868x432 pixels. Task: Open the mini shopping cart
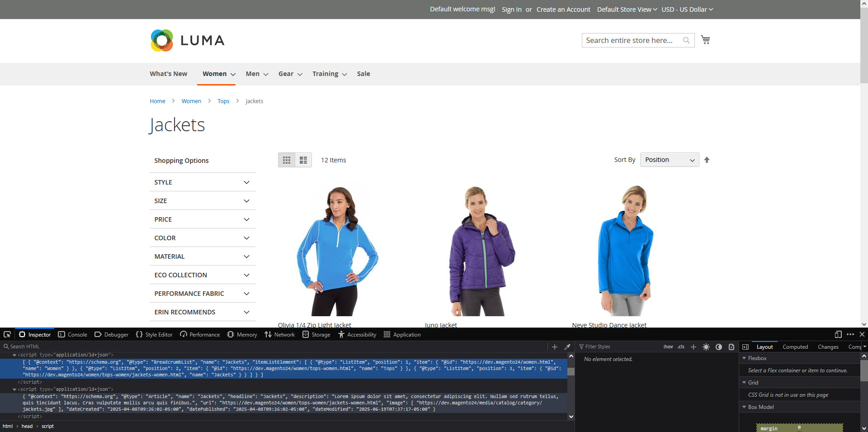point(705,39)
